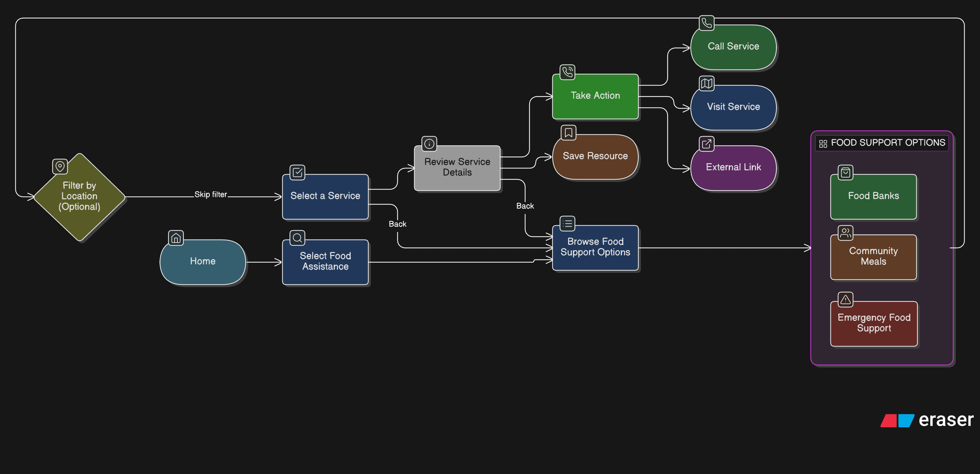The height and width of the screenshot is (474, 980).
Task: Click the Skip filter arrow label
Action: coord(211,195)
